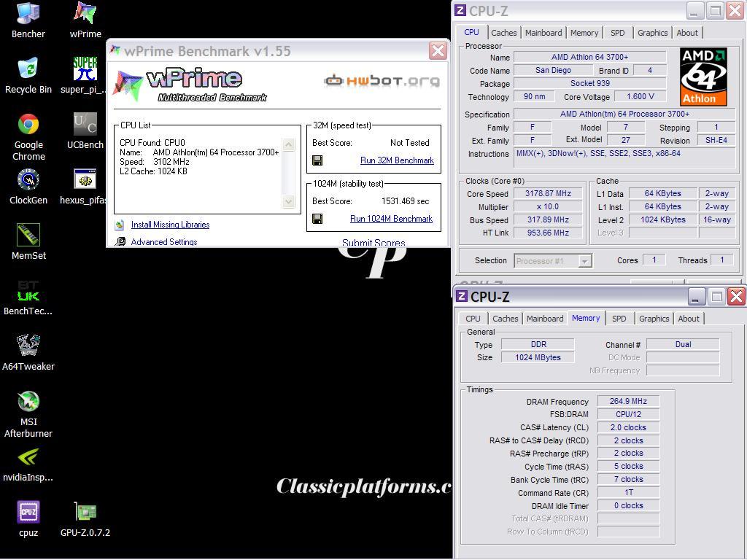
Task: Select Caches tab in lower CPU-Z window
Action: point(505,319)
